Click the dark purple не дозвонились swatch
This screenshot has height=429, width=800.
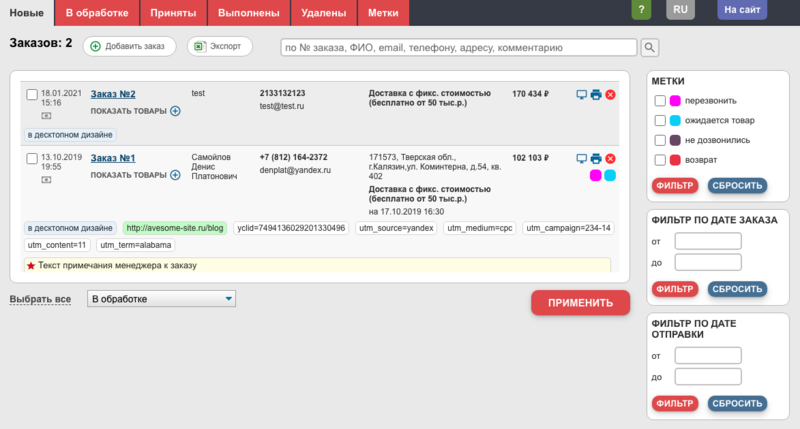[675, 140]
